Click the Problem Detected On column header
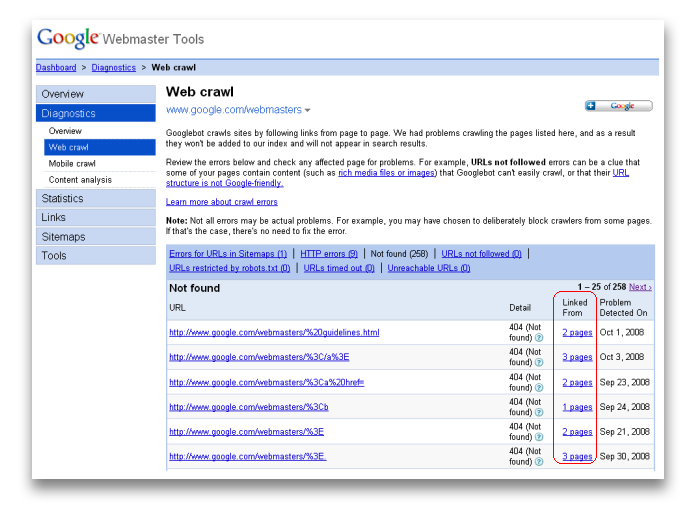The image size is (694, 512). click(623, 308)
